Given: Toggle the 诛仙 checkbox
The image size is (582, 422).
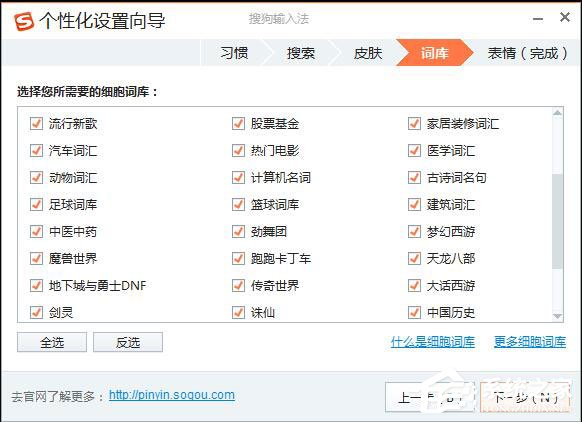Looking at the screenshot, I should (x=238, y=313).
